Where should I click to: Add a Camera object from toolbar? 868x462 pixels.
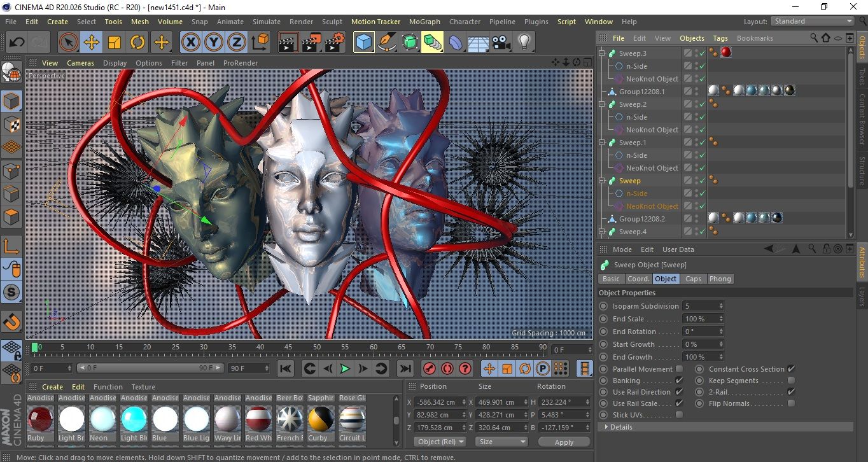[501, 43]
